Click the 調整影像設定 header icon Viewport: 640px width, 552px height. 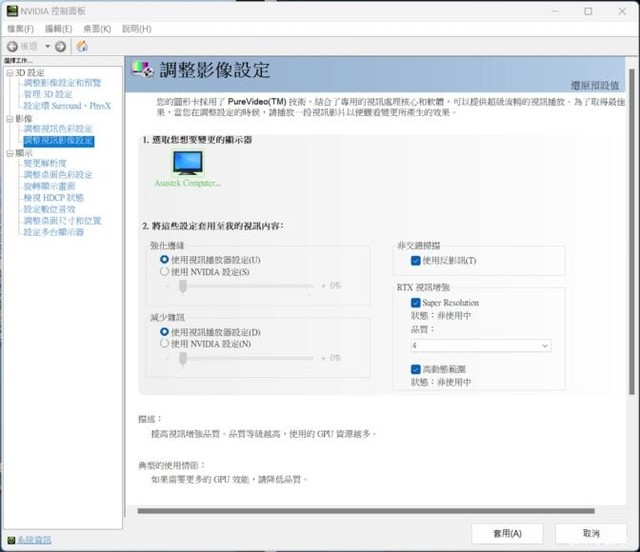click(144, 70)
